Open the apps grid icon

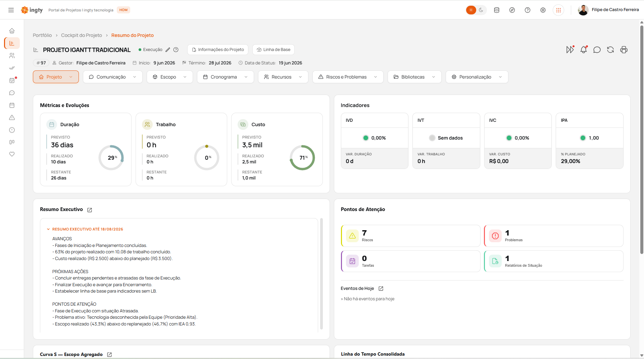[558, 10]
